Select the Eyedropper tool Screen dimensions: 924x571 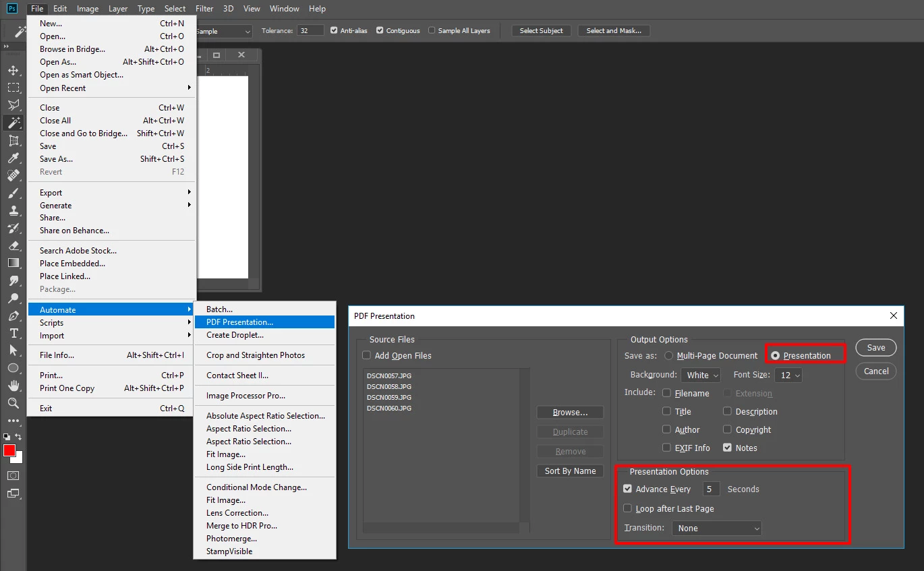tap(13, 158)
